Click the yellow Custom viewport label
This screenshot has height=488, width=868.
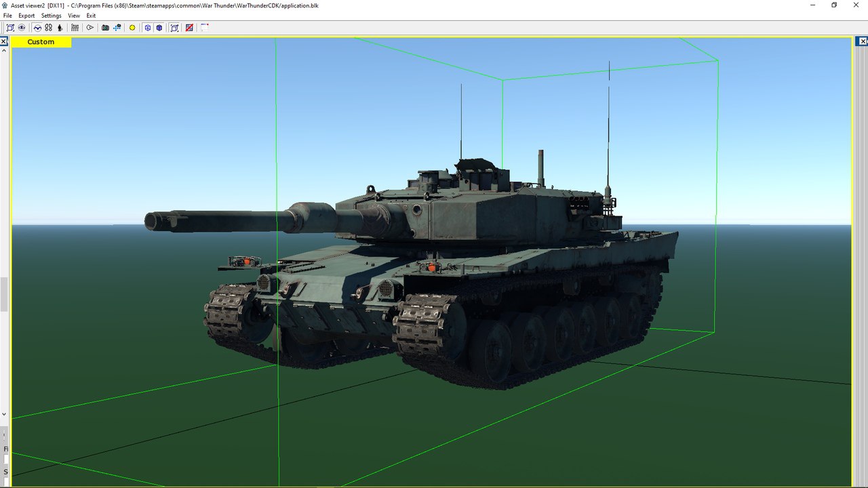point(41,42)
